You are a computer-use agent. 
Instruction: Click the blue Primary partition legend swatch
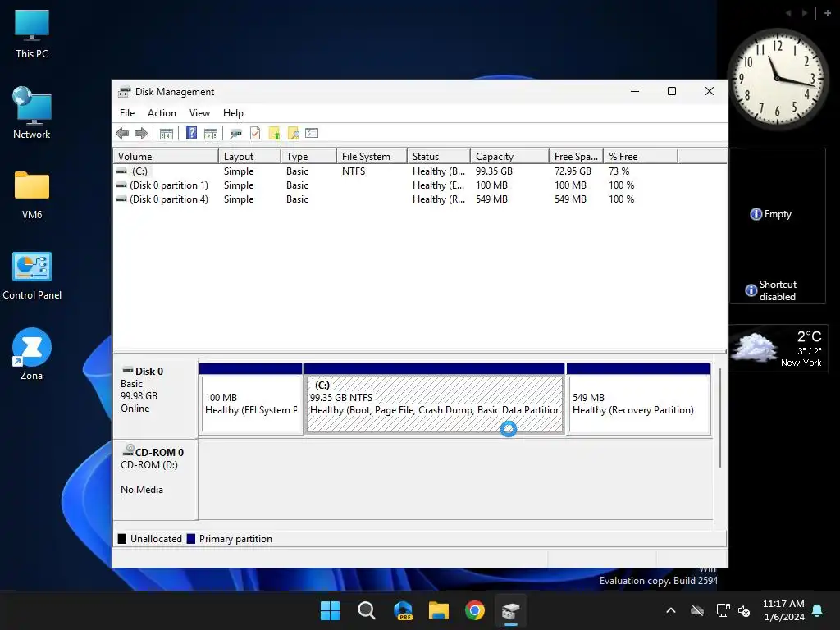(x=190, y=539)
